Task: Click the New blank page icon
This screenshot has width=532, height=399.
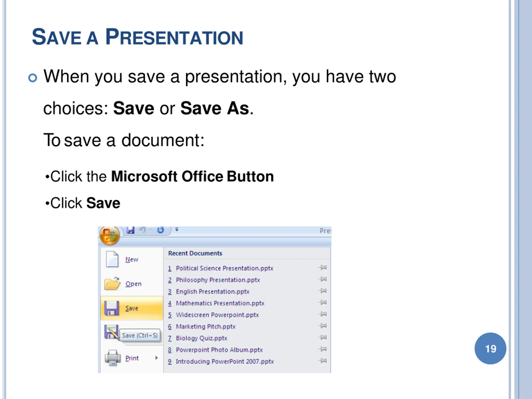Action: click(x=112, y=259)
